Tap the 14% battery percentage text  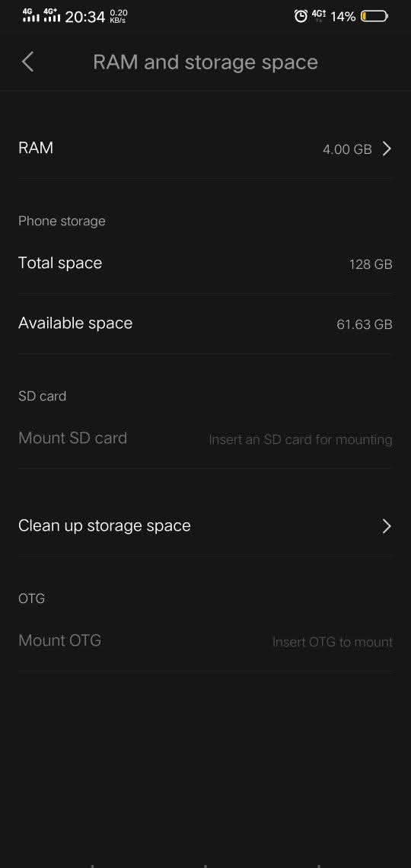pyautogui.click(x=343, y=17)
